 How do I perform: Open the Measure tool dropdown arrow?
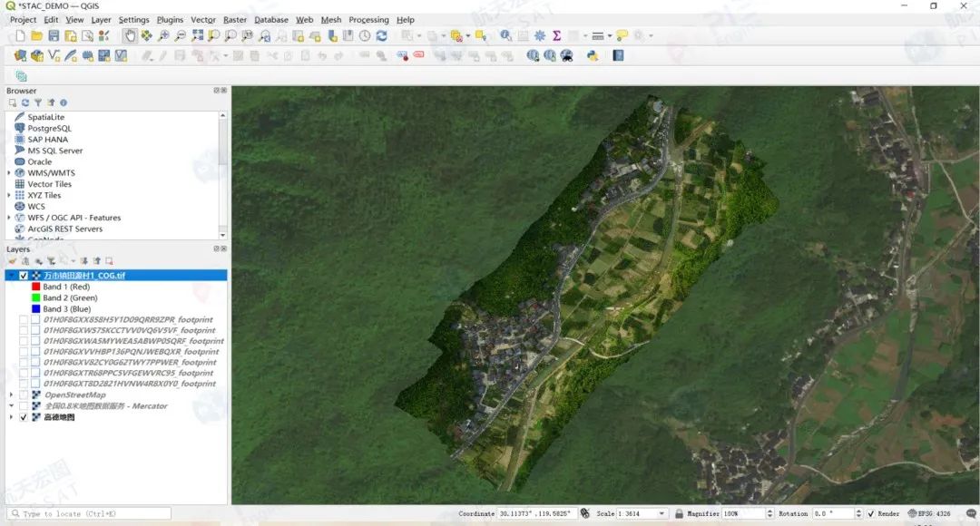coord(610,36)
